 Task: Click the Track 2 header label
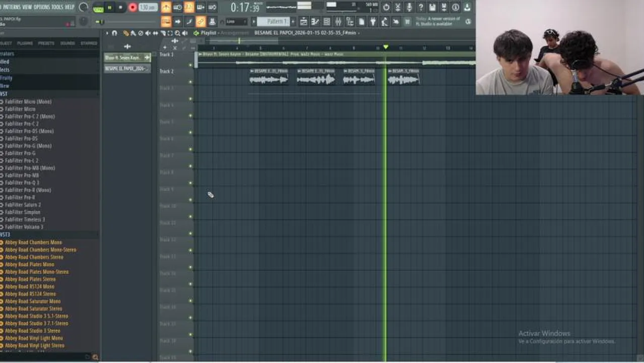tap(166, 71)
